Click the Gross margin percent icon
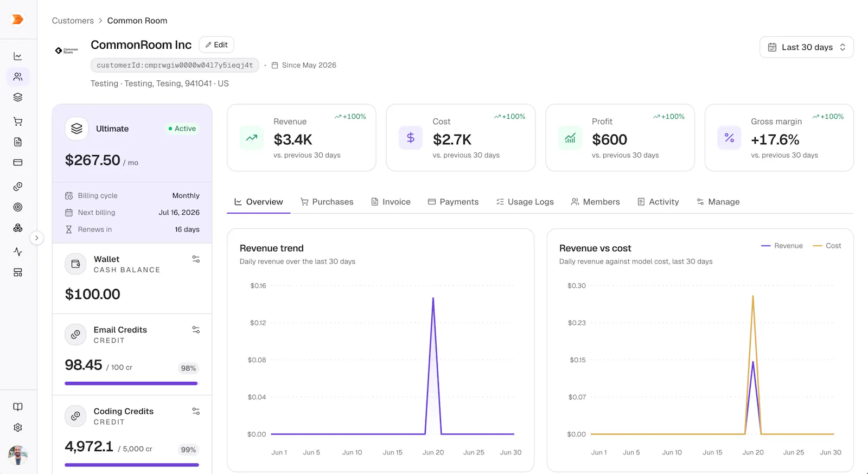This screenshot has height=474, width=868. [x=729, y=138]
